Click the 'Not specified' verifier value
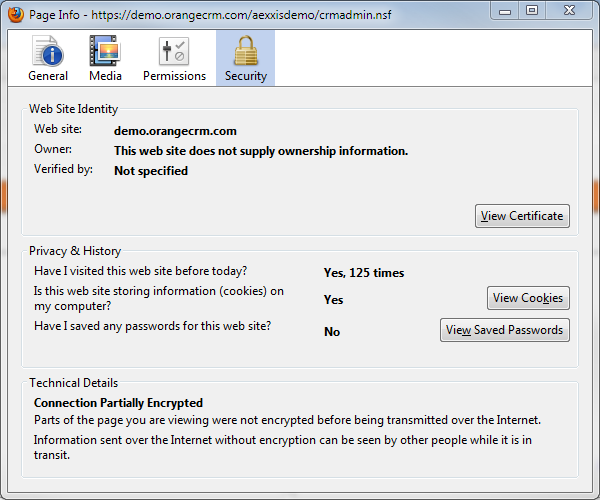Image resolution: width=600 pixels, height=500 pixels. 151,171
